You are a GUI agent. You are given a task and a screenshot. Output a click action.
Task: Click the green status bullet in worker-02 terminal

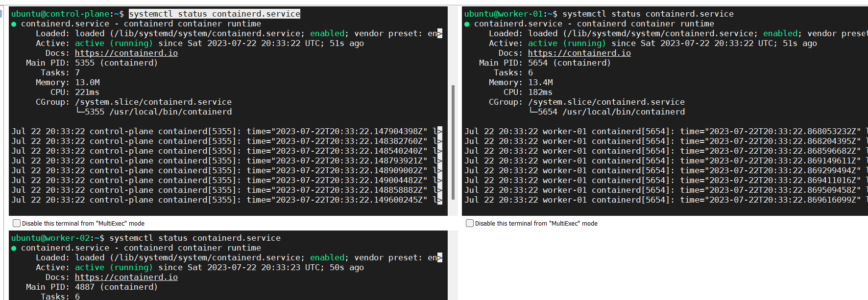[x=14, y=248]
